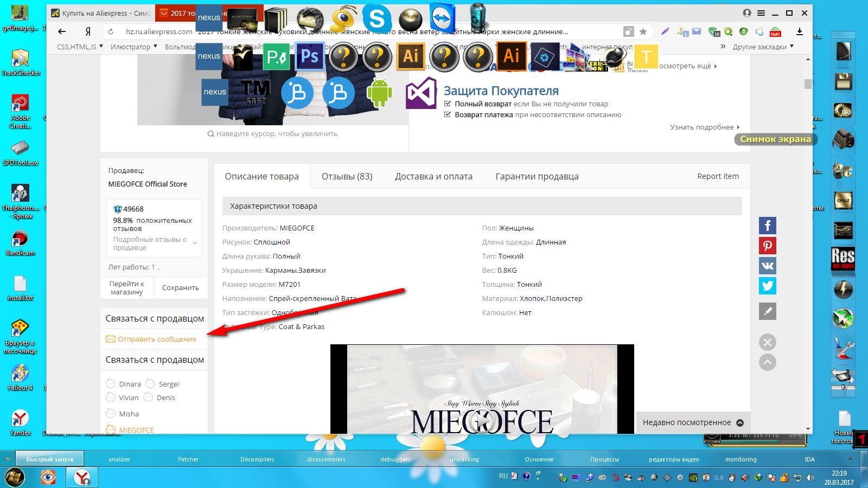
Task: Click the gray pencil edit icon
Action: (x=767, y=311)
